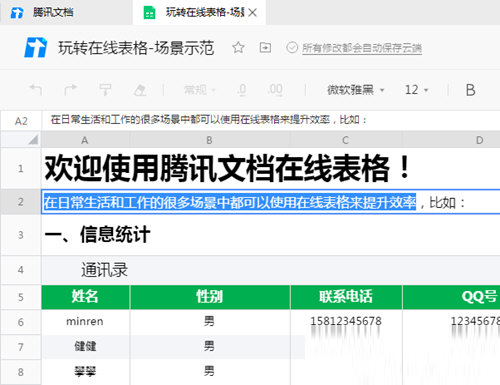Viewport: 500px width, 385px height.
Task: Click the 男 cell in minren's row
Action: point(210,322)
